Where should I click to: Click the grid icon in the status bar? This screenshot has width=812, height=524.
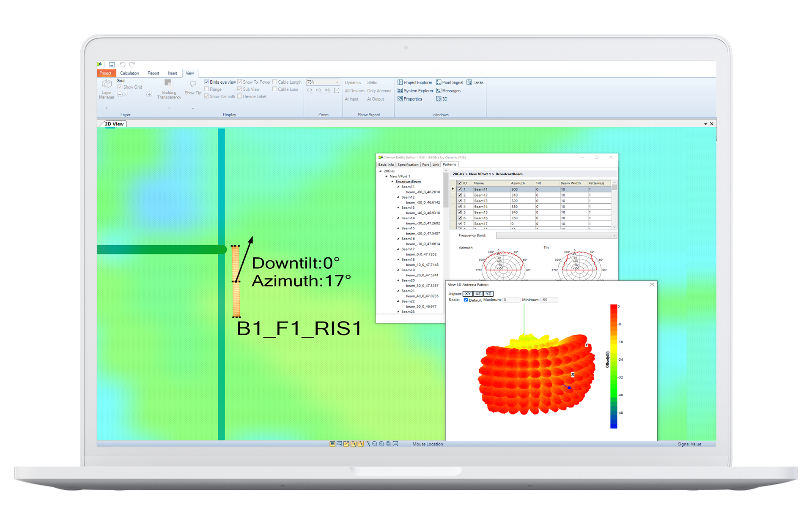tap(332, 444)
